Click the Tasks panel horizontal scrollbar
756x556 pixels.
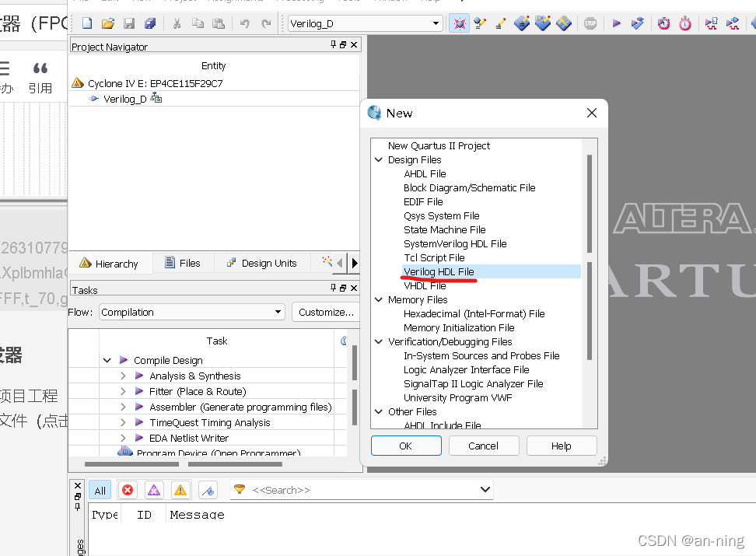tap(184, 464)
